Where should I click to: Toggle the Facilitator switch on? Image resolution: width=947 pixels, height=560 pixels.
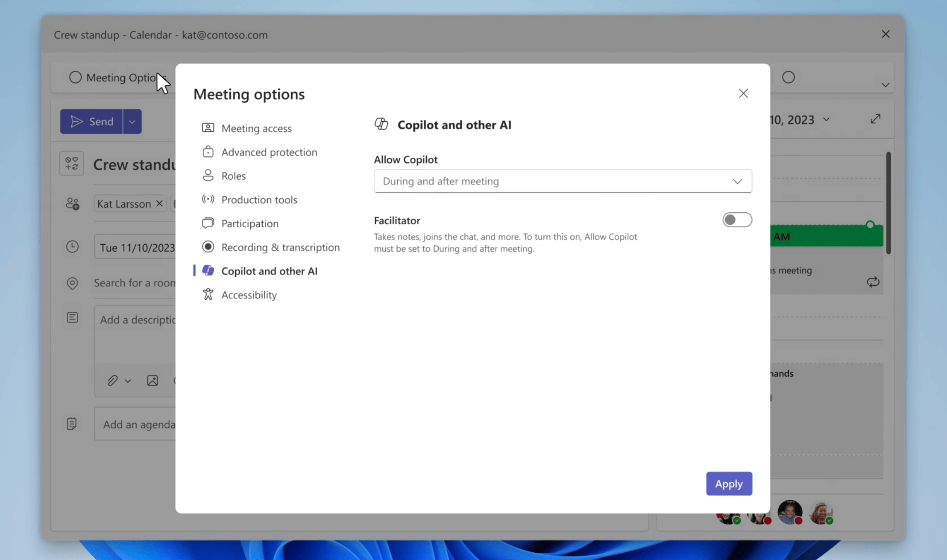737,220
